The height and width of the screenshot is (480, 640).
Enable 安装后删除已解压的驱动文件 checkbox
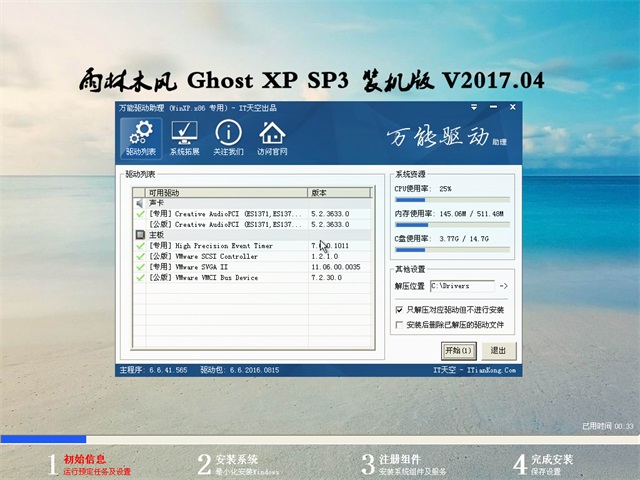coord(400,325)
